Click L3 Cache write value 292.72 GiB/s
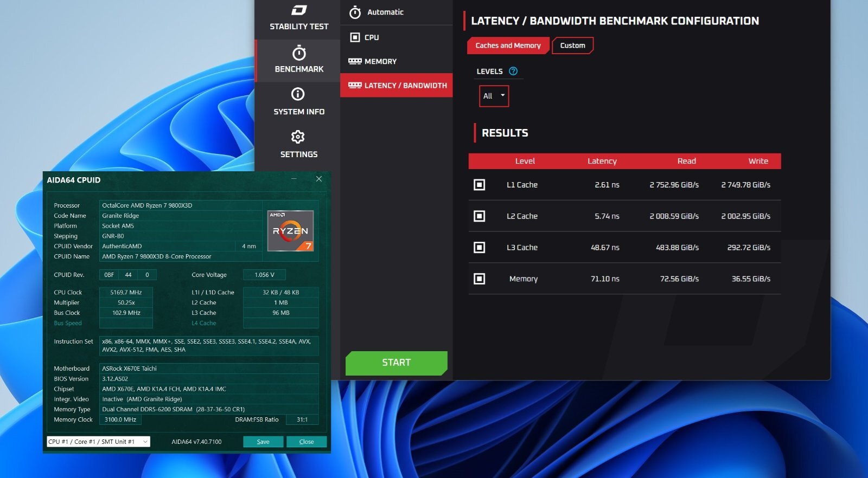 pyautogui.click(x=749, y=248)
